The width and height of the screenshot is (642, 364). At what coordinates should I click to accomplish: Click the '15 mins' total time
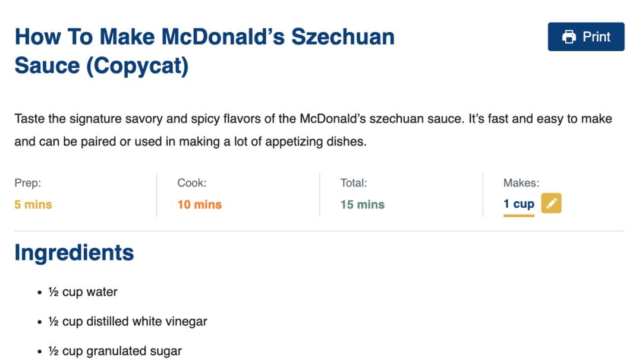363,204
